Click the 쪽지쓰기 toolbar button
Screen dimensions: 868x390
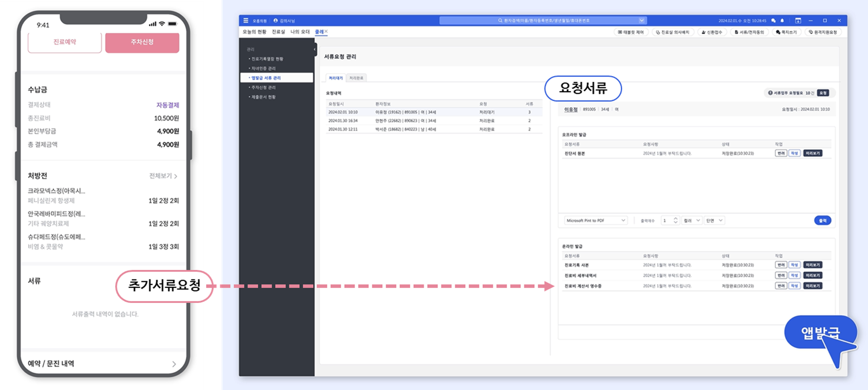coord(787,32)
